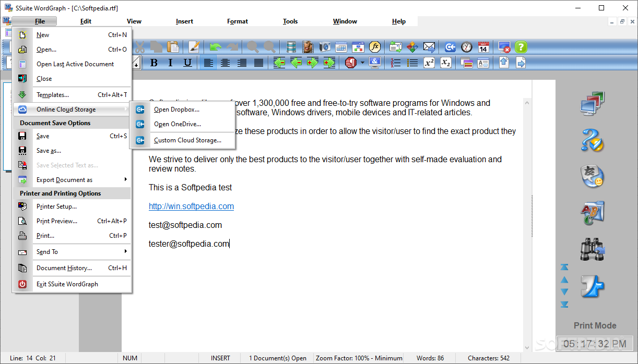Screen dimensions: 638x364
Task: Insert date with the calendar 14 icon
Action: point(483,47)
